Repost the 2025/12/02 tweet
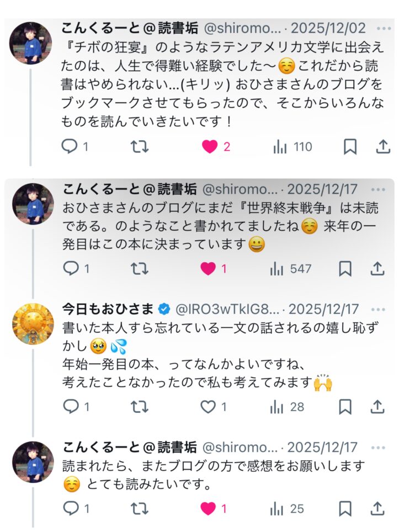 tap(139, 147)
